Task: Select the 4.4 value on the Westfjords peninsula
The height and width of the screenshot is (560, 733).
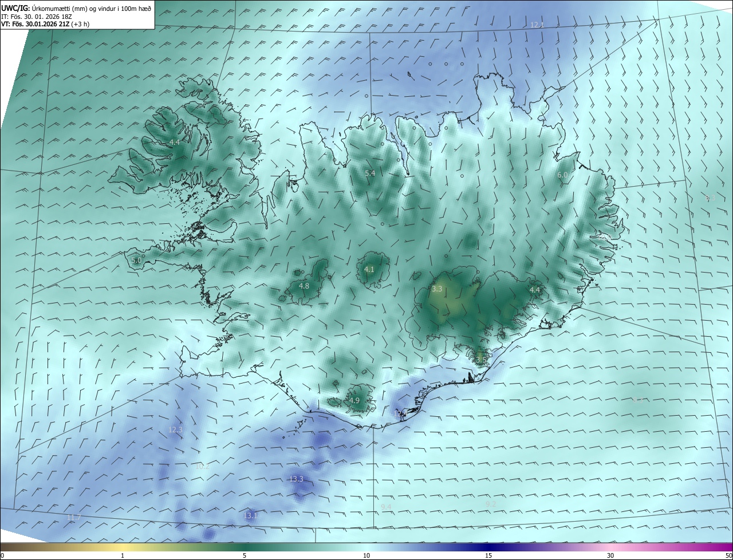Action: tap(175, 142)
